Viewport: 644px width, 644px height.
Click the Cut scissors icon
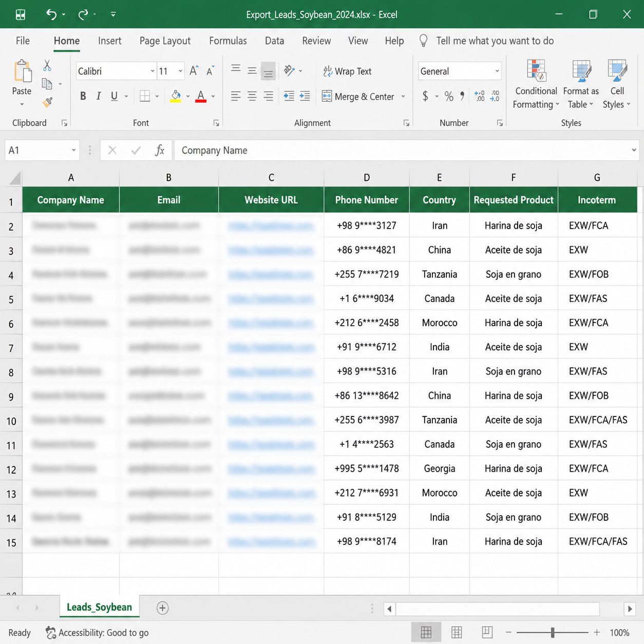point(47,65)
